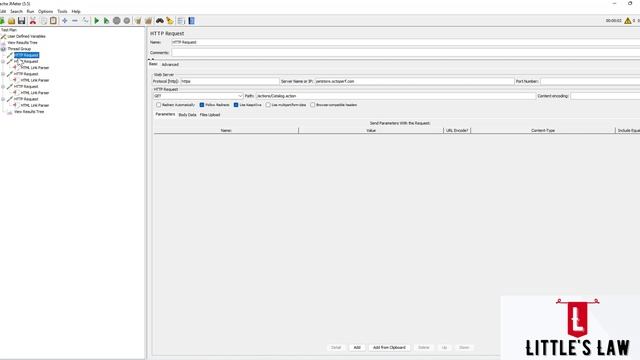640x360 pixels.
Task: Select View Results Tree at bottom of tree
Action: coord(29,111)
